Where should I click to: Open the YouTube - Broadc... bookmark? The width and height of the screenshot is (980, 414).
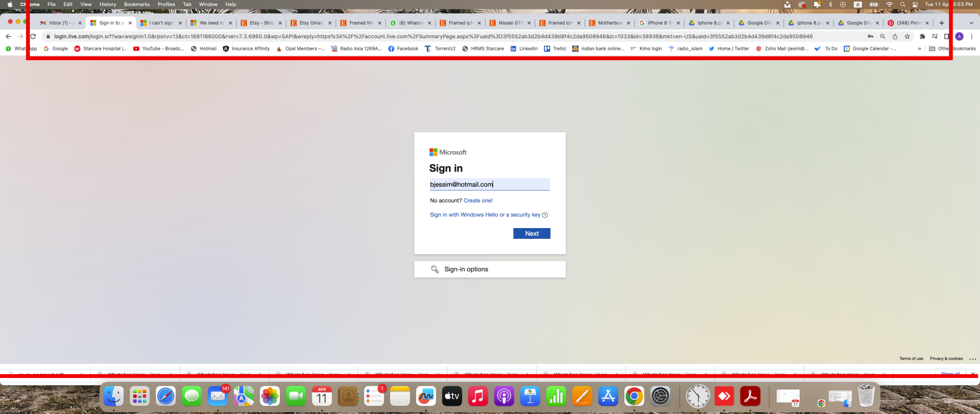pyautogui.click(x=159, y=49)
